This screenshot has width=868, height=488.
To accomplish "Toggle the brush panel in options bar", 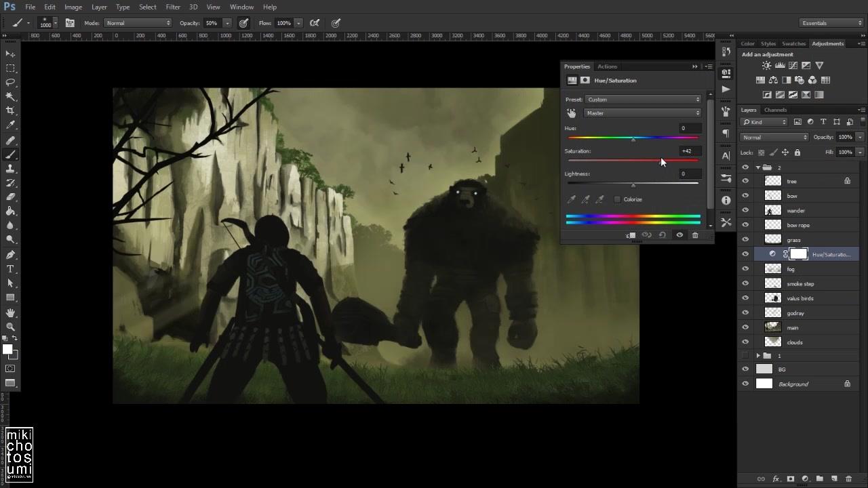I will (70, 23).
